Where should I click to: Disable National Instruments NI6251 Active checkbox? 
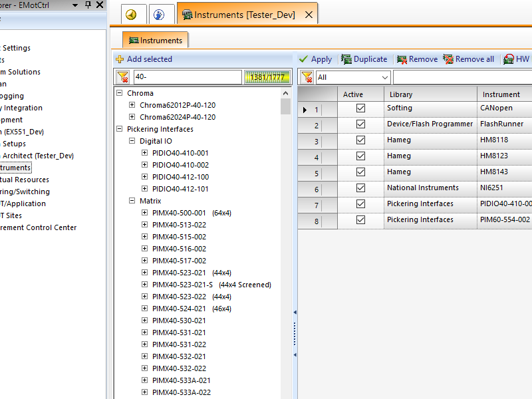360,188
